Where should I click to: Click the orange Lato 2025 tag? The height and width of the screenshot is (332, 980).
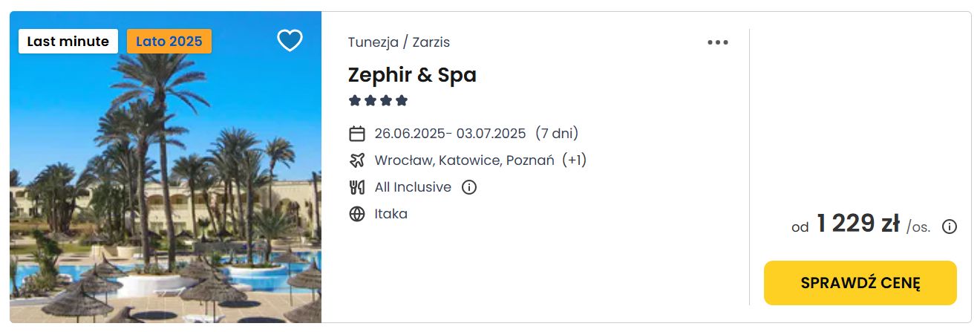tap(169, 42)
